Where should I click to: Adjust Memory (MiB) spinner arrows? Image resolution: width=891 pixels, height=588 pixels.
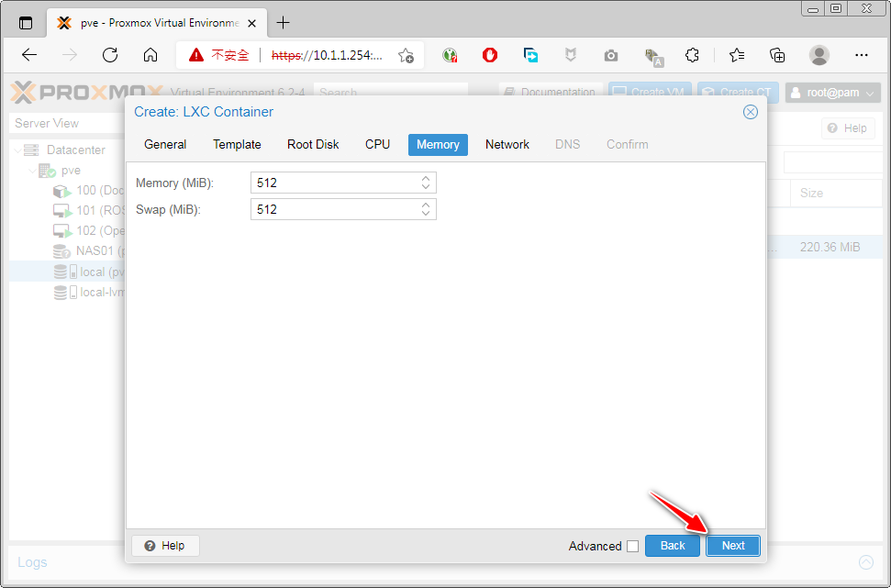pos(426,183)
